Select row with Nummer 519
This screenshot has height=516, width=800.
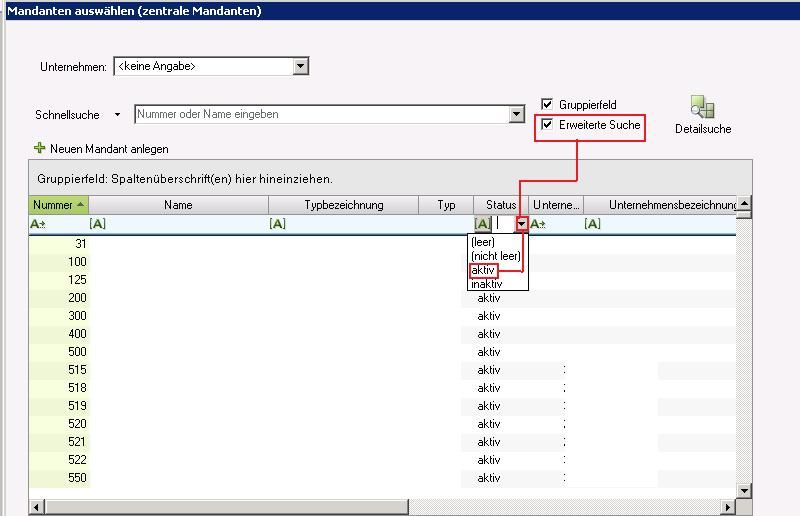click(382, 406)
